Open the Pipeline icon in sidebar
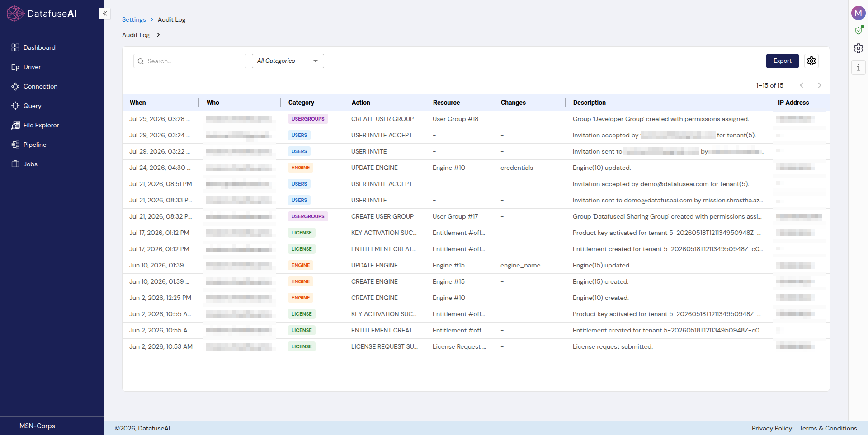Screen dimensions: 868x435 pos(15,145)
